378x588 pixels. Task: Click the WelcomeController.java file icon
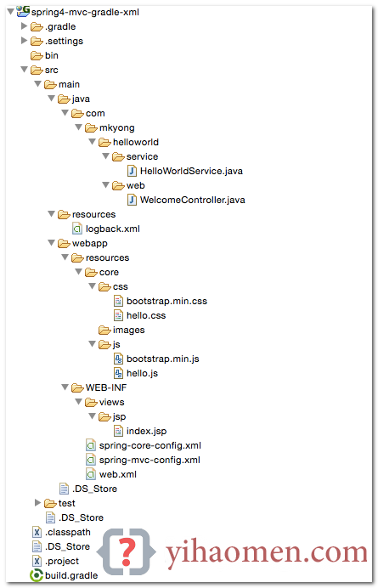(132, 200)
